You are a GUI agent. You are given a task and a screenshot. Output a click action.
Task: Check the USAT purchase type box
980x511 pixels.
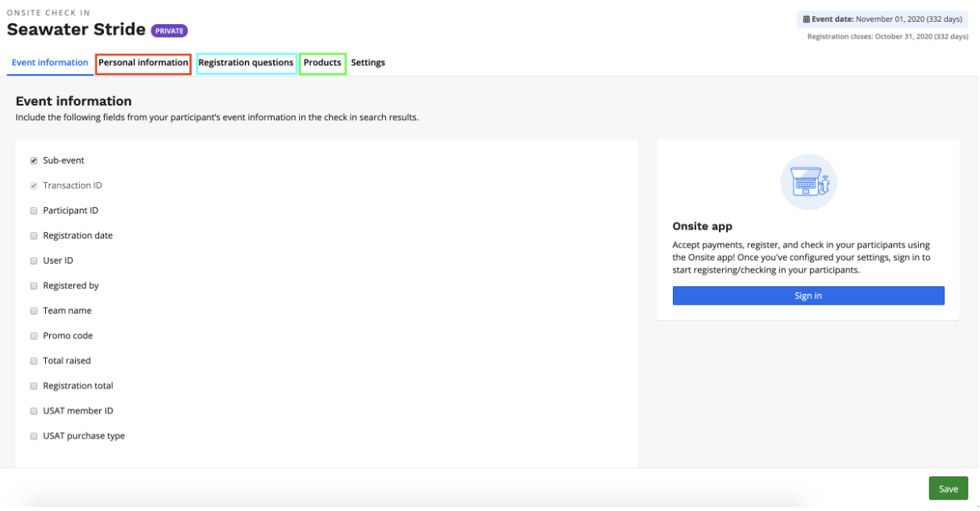pyautogui.click(x=34, y=436)
